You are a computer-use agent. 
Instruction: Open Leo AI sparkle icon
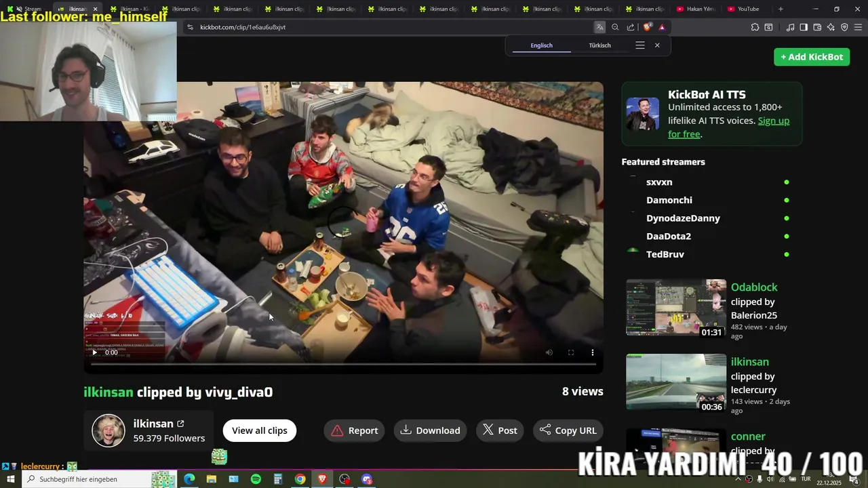coord(831,27)
